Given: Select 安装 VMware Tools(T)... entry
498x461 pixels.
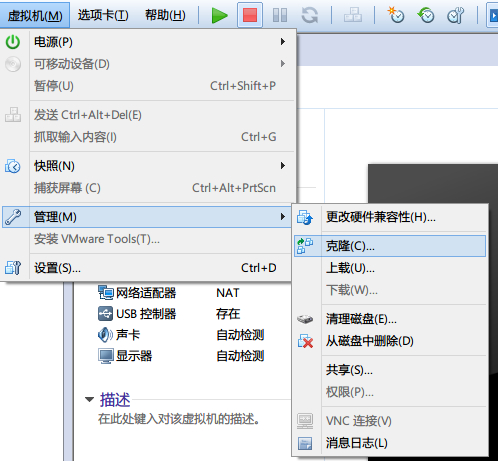Looking at the screenshot, I should (147, 239).
